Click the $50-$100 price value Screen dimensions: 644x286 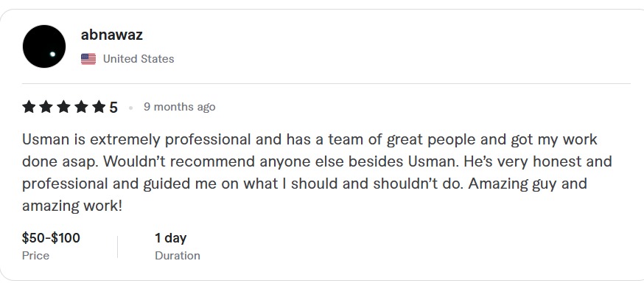click(x=51, y=238)
